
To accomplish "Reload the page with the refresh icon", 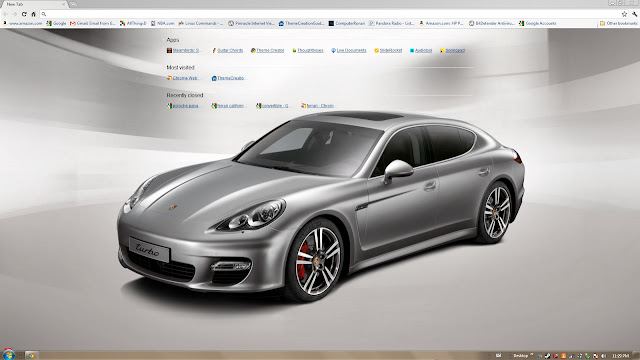I will (x=24, y=14).
